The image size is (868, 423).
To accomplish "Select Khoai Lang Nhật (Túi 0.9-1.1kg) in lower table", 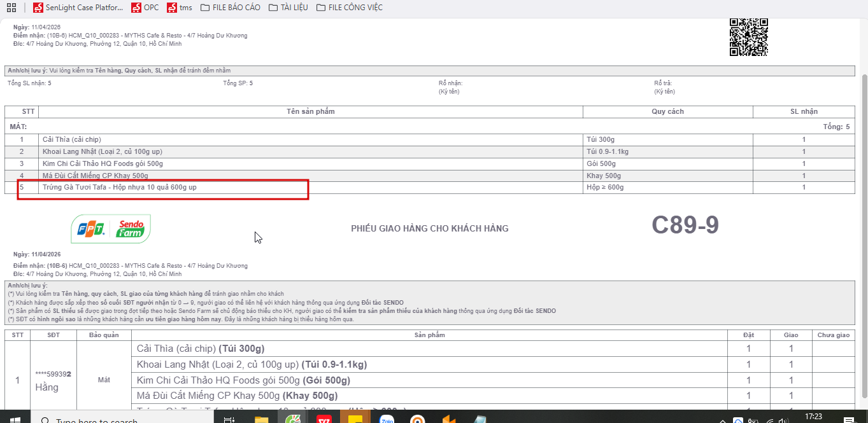I will click(252, 364).
